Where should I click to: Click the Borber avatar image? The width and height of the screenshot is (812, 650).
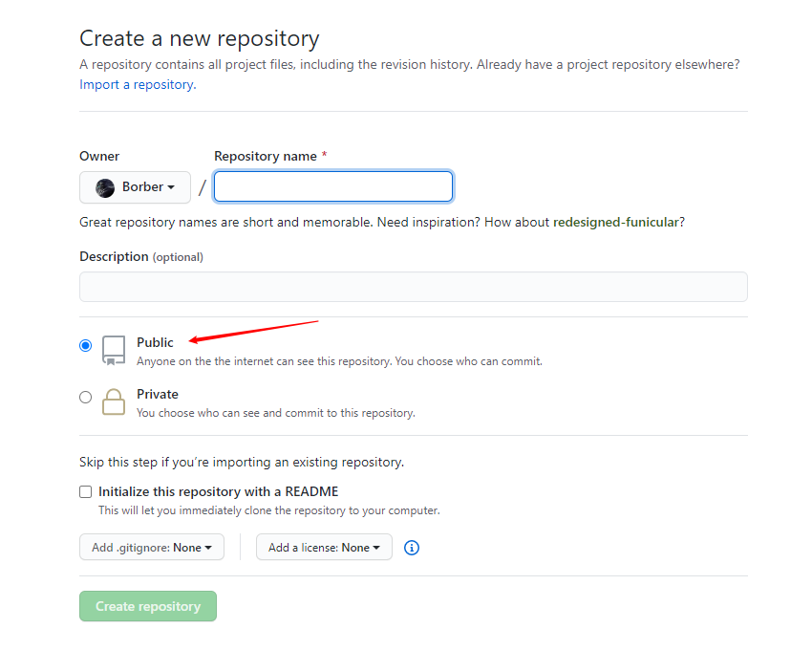105,187
